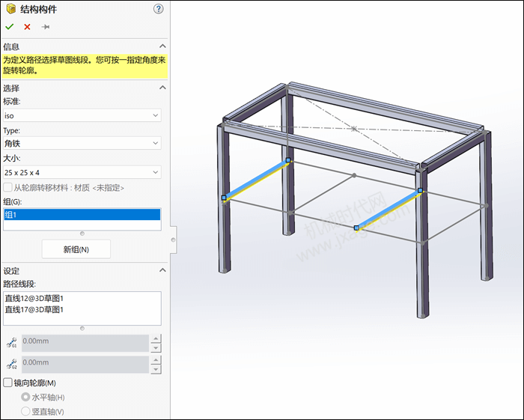The height and width of the screenshot is (420, 524).
Task: Select the 竖直轴 radio button
Action: click(25, 411)
